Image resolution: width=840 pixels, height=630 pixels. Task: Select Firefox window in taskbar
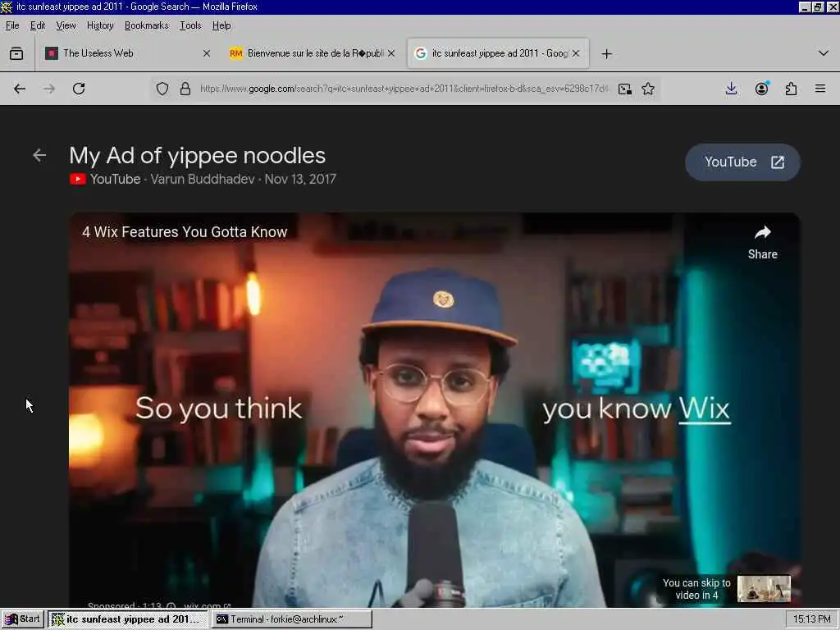tap(128, 619)
